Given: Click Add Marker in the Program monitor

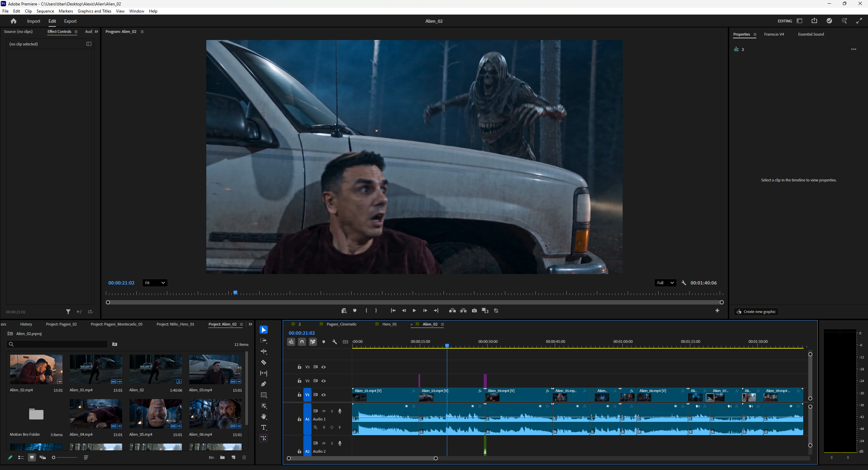Looking at the screenshot, I should point(355,311).
